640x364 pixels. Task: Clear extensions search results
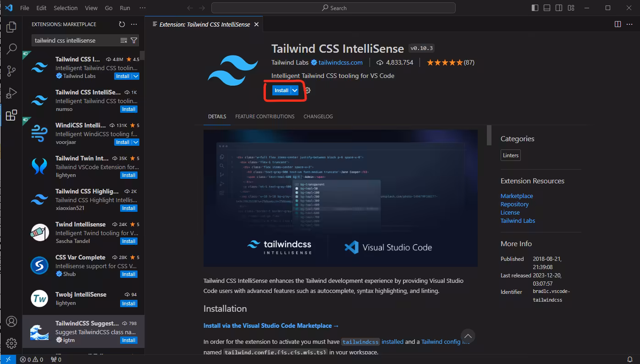123,40
